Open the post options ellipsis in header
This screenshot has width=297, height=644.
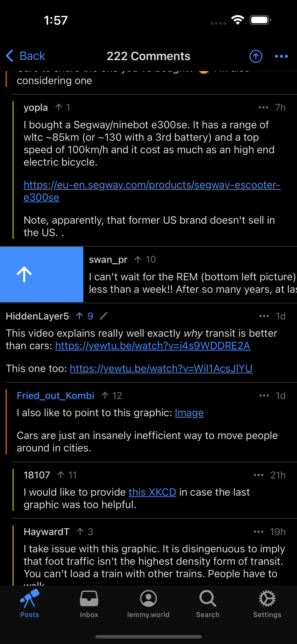(281, 56)
